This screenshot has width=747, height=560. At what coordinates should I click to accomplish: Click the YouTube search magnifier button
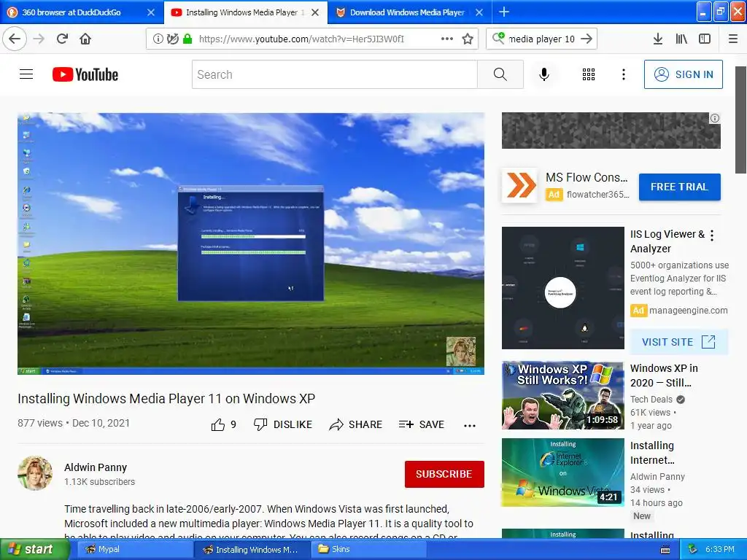[x=500, y=74]
